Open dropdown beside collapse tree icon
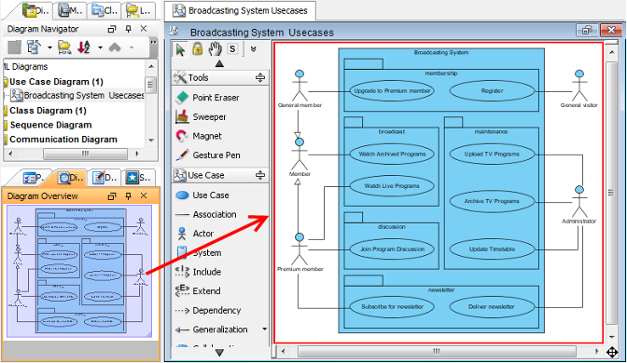The height and width of the screenshot is (363, 627). 50,48
